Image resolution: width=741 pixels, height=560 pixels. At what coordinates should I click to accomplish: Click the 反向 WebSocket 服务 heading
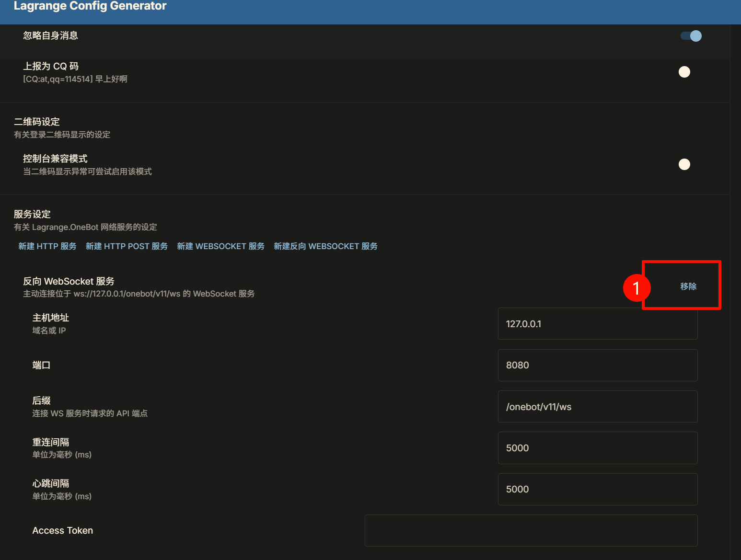(69, 281)
